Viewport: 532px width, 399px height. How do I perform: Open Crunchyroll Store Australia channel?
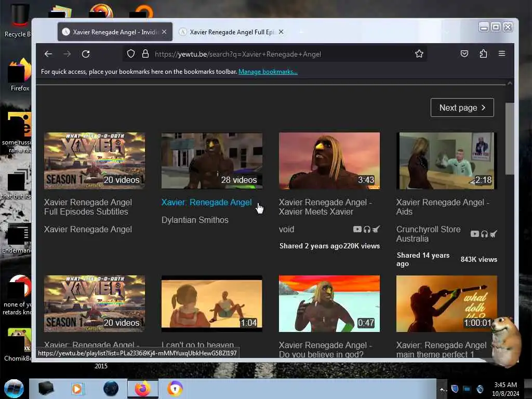pos(428,234)
